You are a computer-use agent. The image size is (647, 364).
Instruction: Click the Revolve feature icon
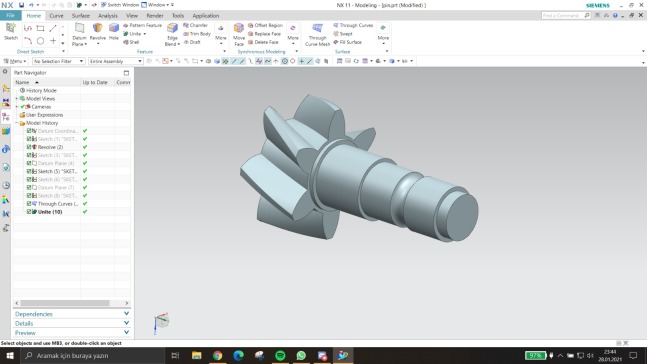[x=97, y=28]
